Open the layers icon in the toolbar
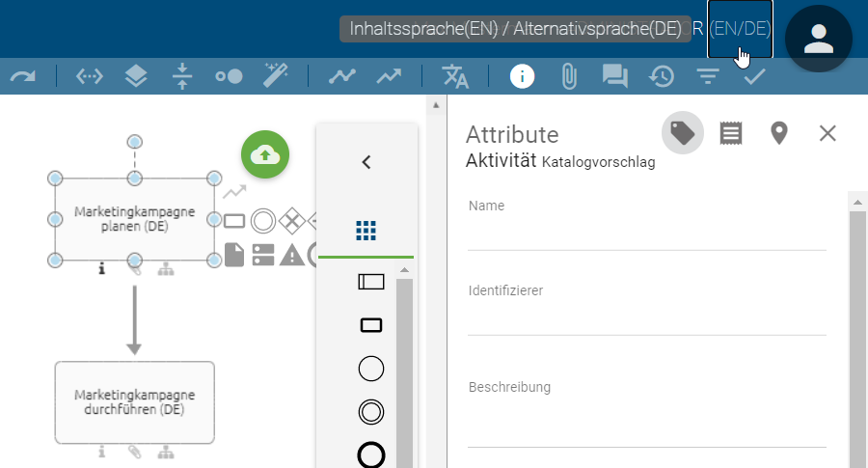868x468 pixels. [x=136, y=76]
